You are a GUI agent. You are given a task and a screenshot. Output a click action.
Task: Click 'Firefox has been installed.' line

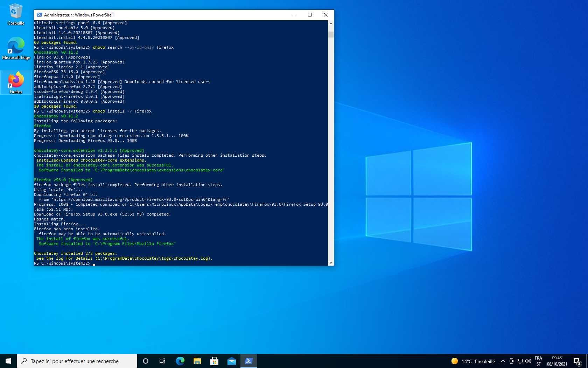(67, 229)
